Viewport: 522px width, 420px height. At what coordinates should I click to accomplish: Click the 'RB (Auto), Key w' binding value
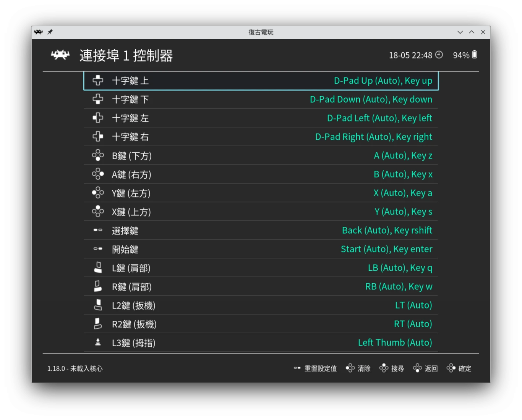[x=399, y=286]
